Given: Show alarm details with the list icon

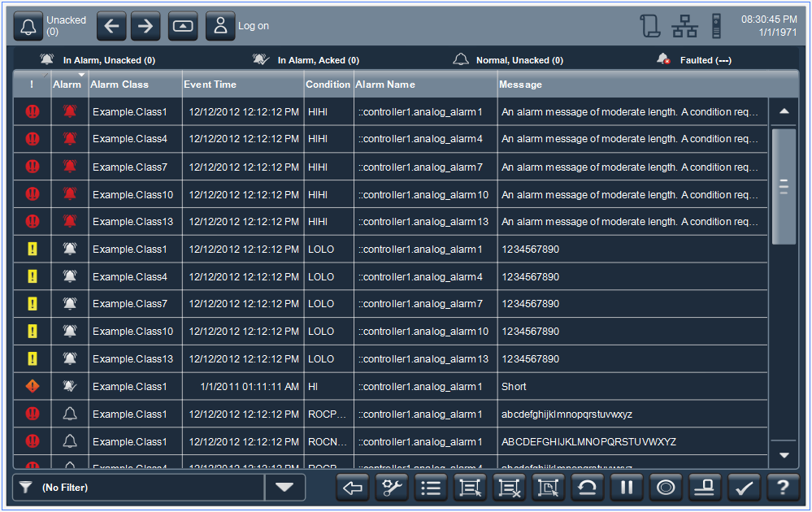Looking at the screenshot, I should click(x=431, y=488).
